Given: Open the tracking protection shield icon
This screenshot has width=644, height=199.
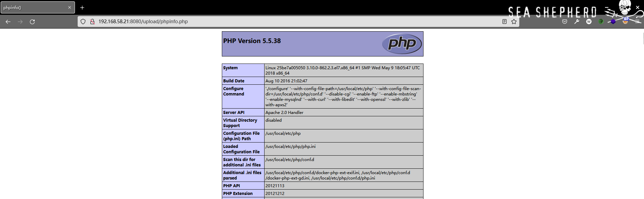Looking at the screenshot, I should tap(83, 22).
